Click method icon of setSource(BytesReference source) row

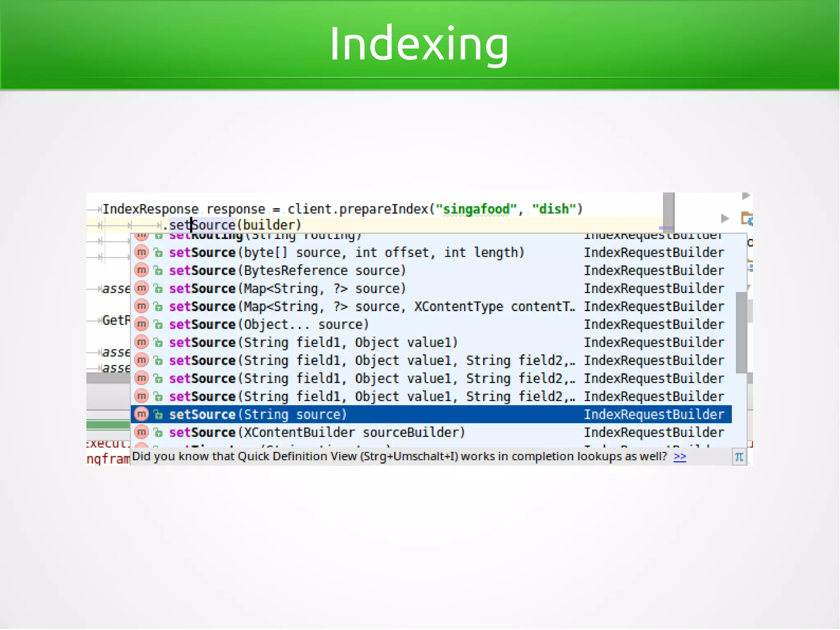[142, 270]
